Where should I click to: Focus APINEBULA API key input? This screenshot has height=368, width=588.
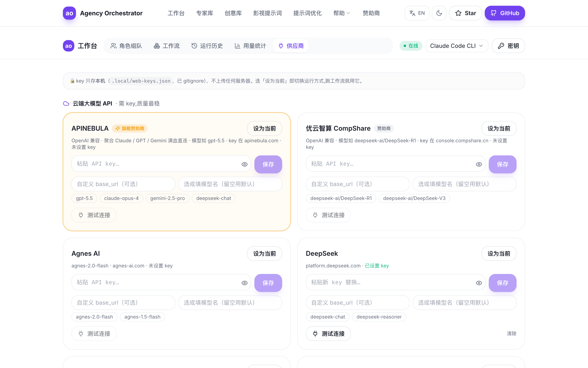coord(161,164)
